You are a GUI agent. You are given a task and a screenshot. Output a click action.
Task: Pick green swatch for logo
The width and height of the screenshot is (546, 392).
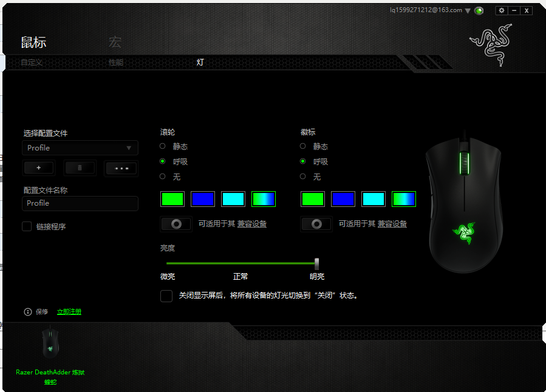tap(313, 199)
